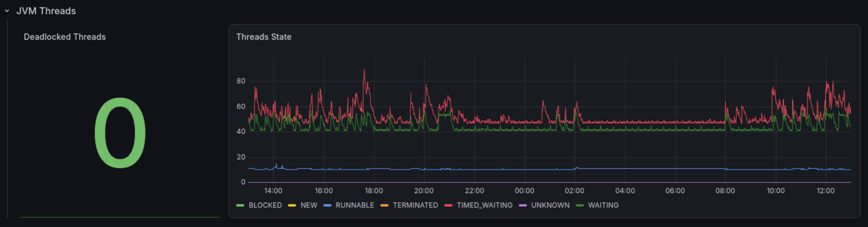Toggle TIMED_WAITING series in legend
The image size is (868, 227).
click(485, 205)
